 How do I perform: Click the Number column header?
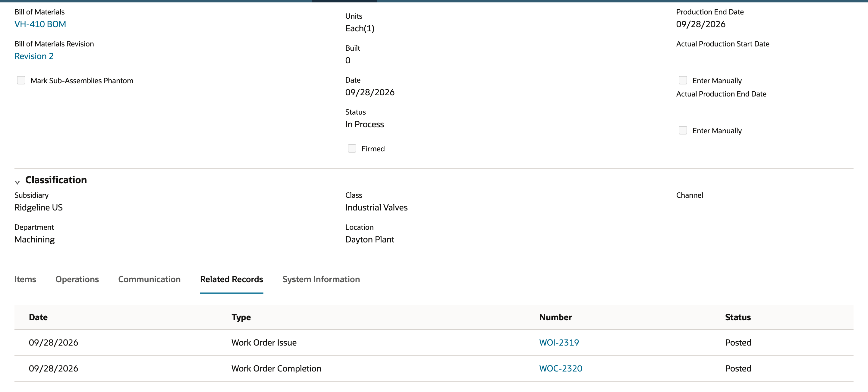555,317
